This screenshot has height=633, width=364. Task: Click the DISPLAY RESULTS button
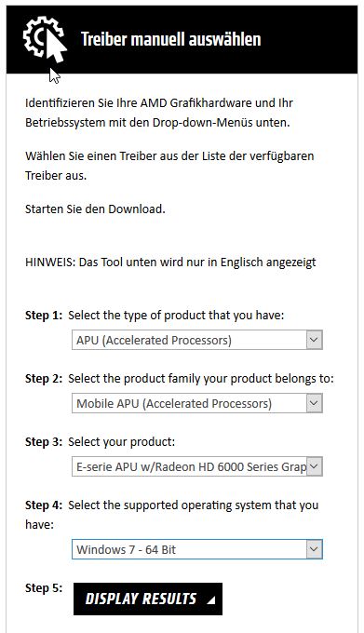[148, 599]
